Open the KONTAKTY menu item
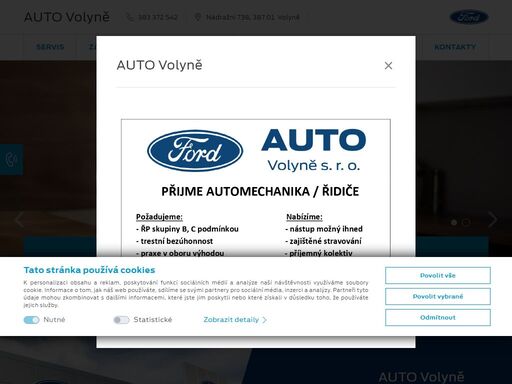 455,47
